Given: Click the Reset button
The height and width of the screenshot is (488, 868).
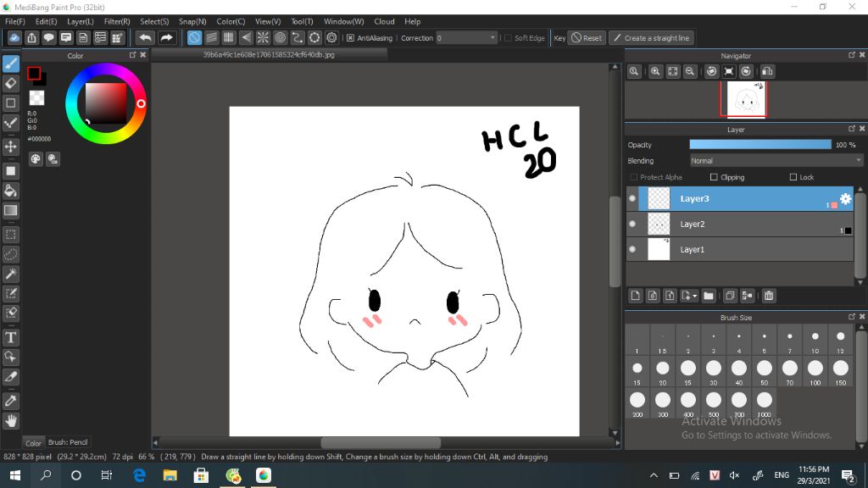Looking at the screenshot, I should (587, 38).
